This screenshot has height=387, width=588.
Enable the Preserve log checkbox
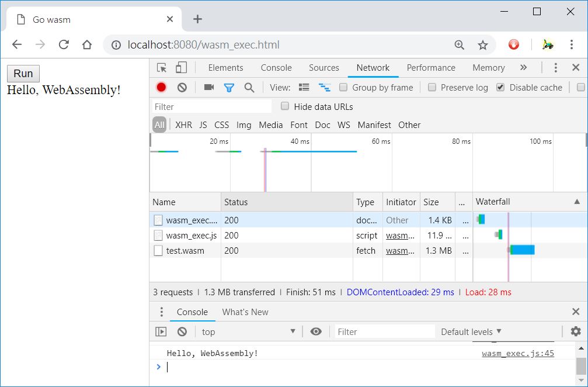click(432, 88)
